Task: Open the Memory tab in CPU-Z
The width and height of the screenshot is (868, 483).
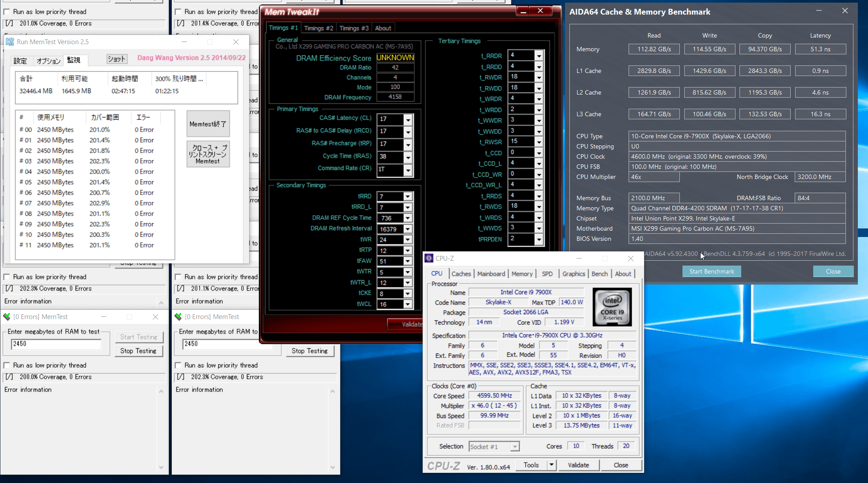Action: 522,274
